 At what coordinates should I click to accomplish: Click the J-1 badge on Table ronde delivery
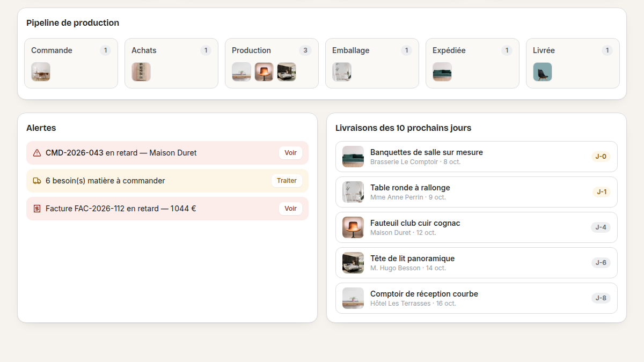click(x=601, y=192)
